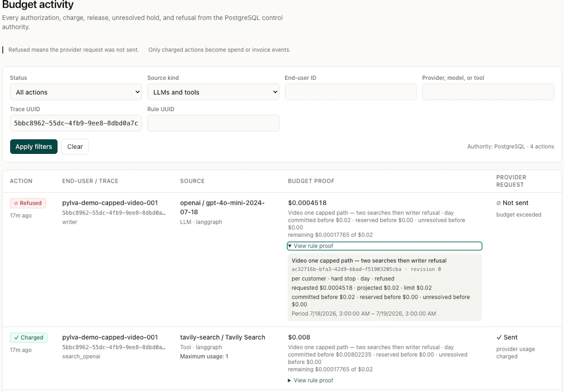
Task: Click the BUDGET PROOF column header
Action: pos(311,181)
